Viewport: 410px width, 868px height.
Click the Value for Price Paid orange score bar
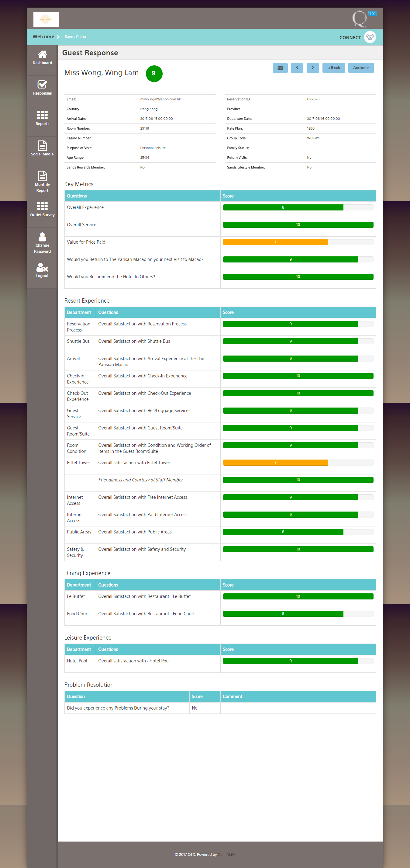pyautogui.click(x=275, y=242)
